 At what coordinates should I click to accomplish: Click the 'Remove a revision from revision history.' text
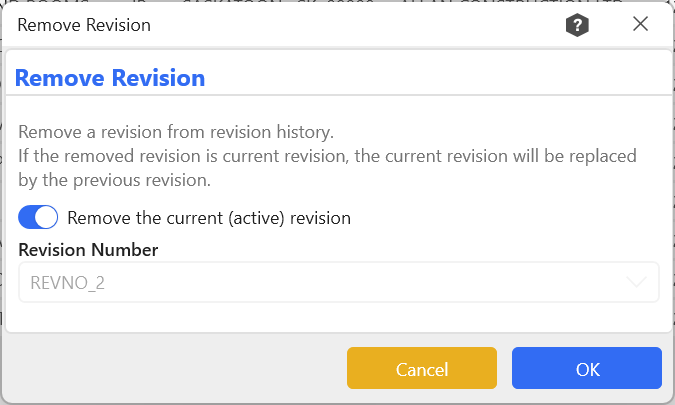coord(176,132)
